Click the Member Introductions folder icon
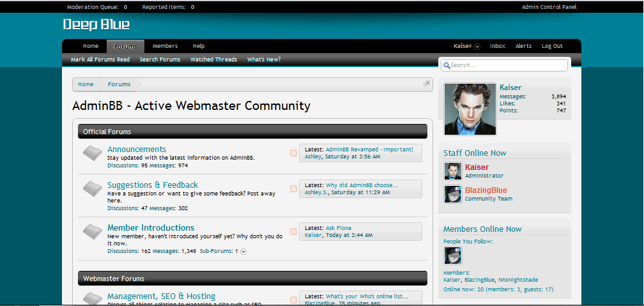 point(93,231)
